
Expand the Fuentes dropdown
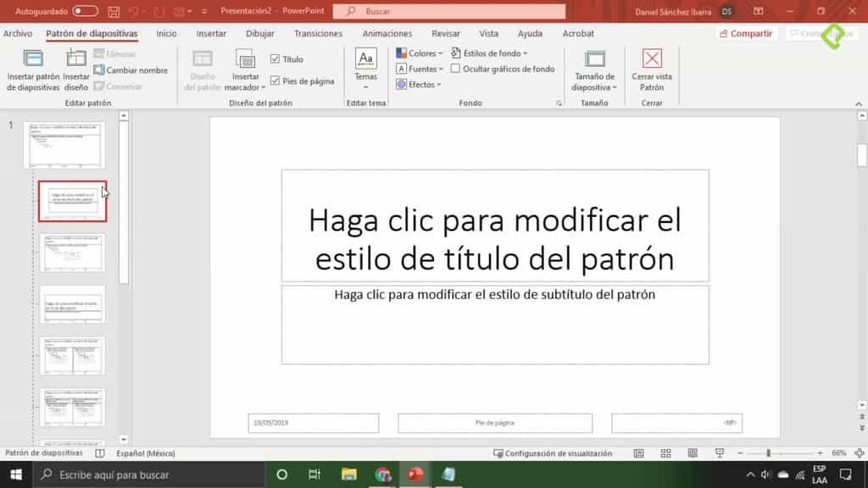point(420,69)
